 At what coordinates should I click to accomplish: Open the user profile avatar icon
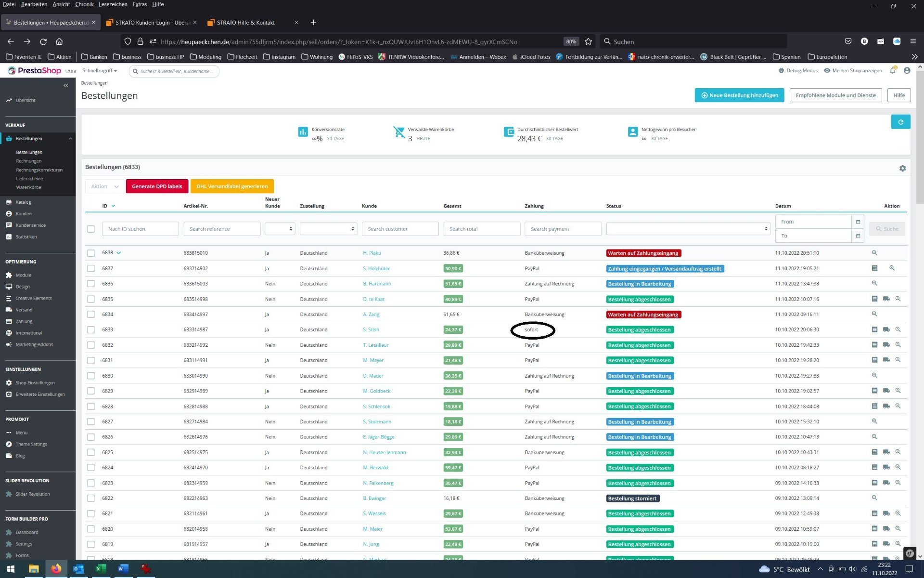click(x=907, y=71)
